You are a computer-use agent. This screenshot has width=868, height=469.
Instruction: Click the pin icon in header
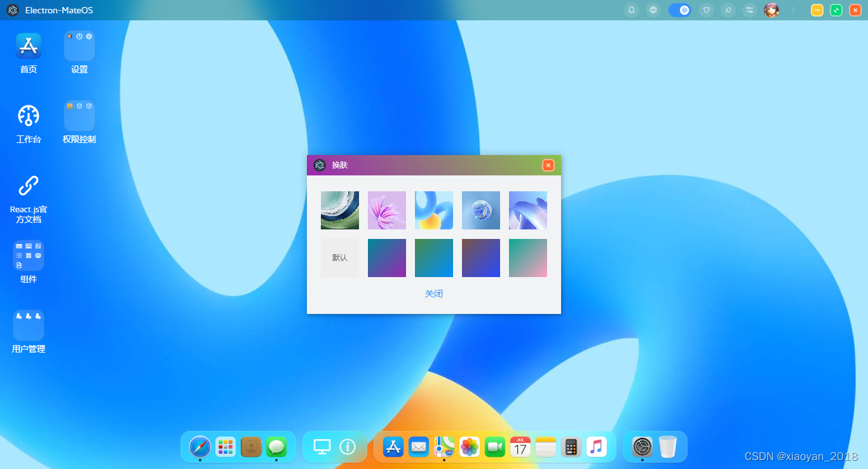[728, 10]
